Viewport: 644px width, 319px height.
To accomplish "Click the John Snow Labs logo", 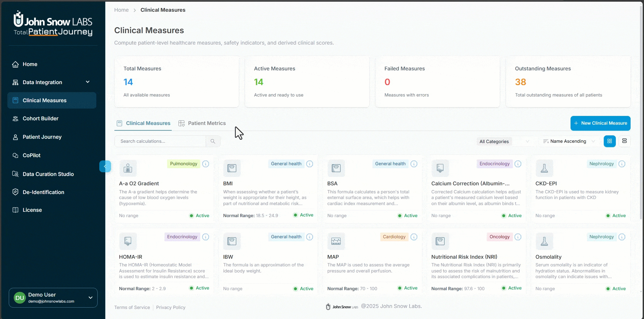I will pyautogui.click(x=53, y=23).
